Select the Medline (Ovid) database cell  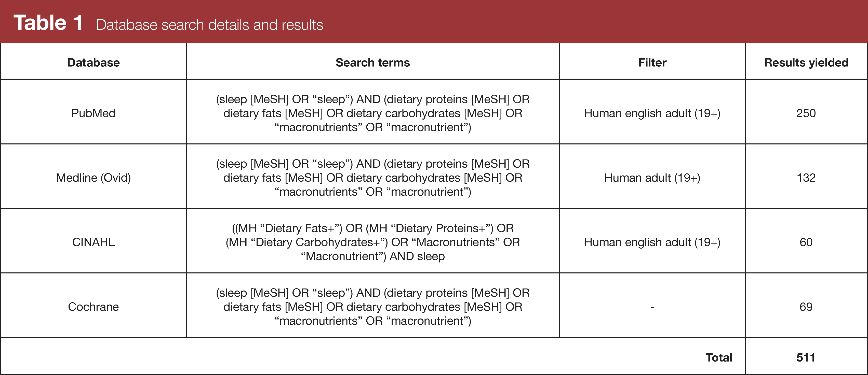pyautogui.click(x=93, y=178)
